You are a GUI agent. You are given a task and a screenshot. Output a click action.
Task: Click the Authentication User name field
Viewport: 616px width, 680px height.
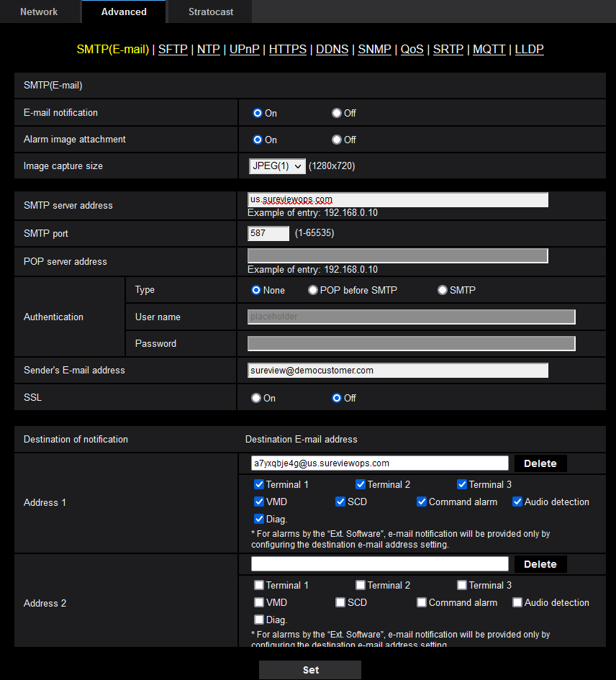[x=411, y=317]
